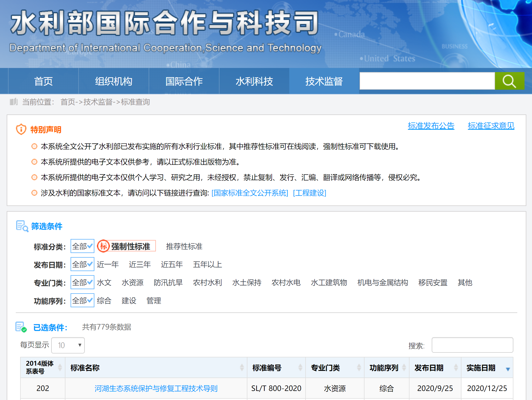Click the table search input field
Image resolution: width=532 pixels, height=400 pixels.
click(472, 345)
